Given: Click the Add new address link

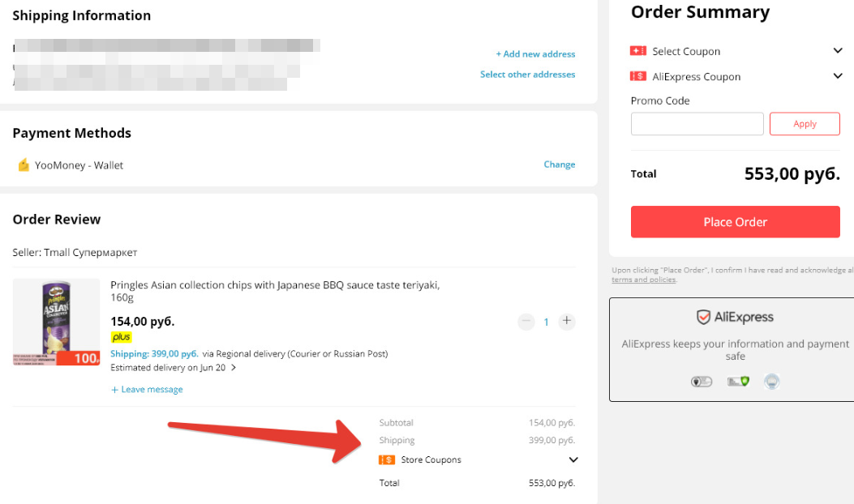Looking at the screenshot, I should click(535, 53).
